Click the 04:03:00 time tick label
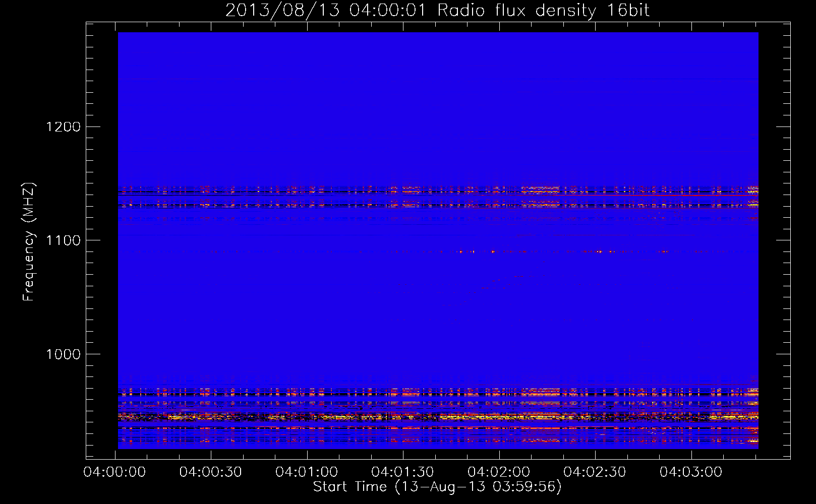This screenshot has width=816, height=504. [691, 472]
